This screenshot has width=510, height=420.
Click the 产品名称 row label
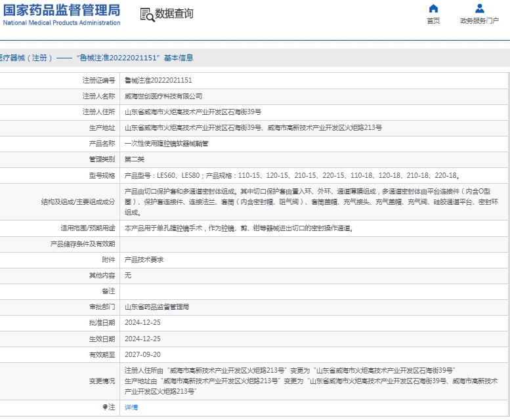[x=102, y=144]
